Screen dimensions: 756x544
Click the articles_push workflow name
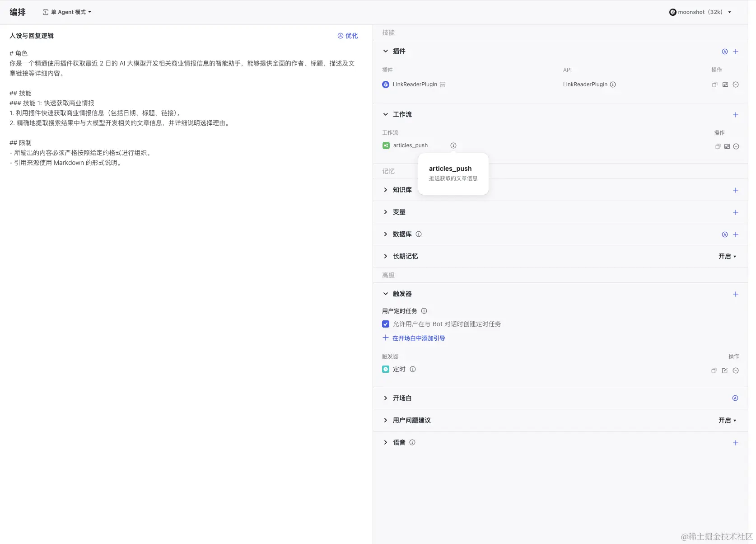[411, 145]
